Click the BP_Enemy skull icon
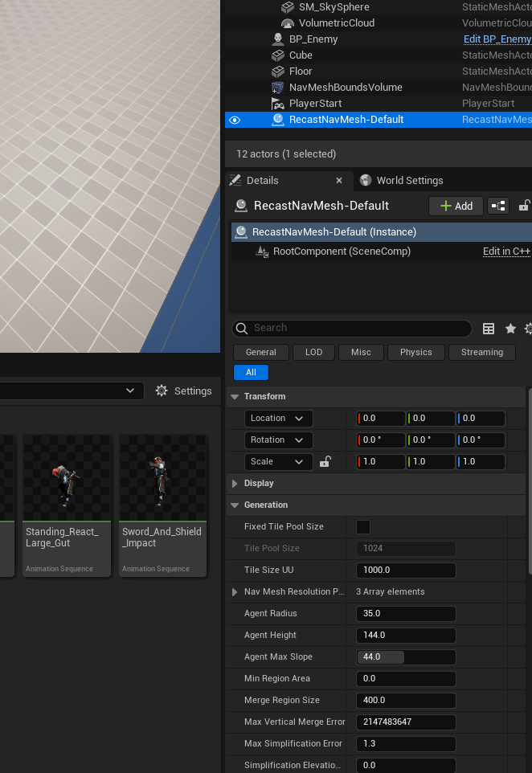 click(x=278, y=39)
